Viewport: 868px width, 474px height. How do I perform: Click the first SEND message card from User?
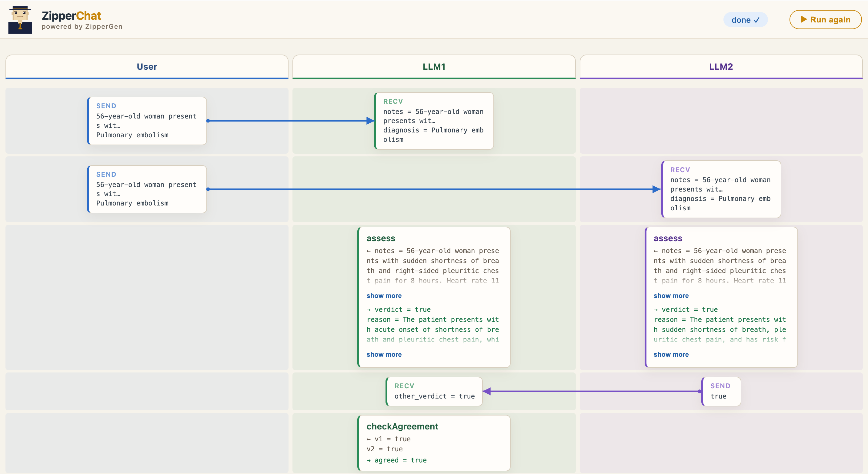(x=147, y=121)
